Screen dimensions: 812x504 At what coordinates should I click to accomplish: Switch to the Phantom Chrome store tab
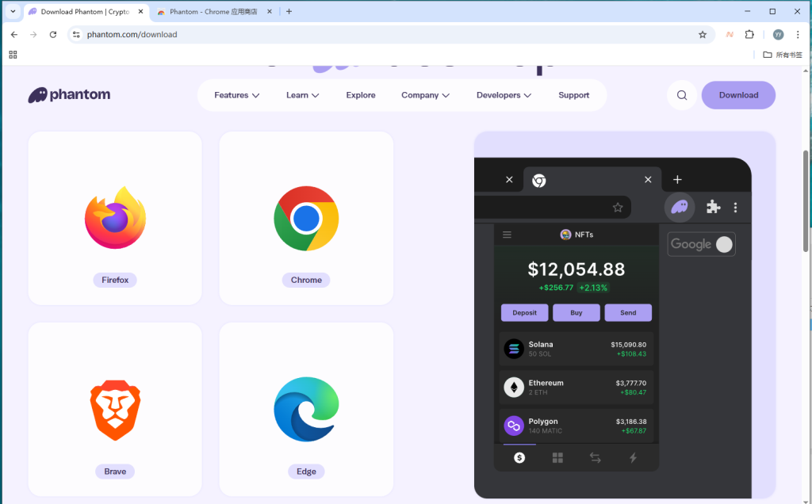pyautogui.click(x=213, y=11)
